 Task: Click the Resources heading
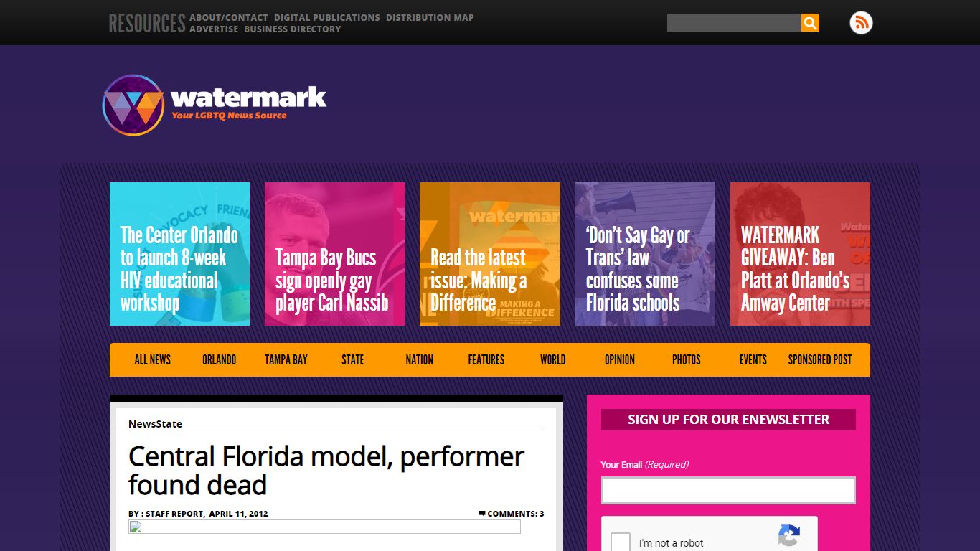[x=147, y=23]
